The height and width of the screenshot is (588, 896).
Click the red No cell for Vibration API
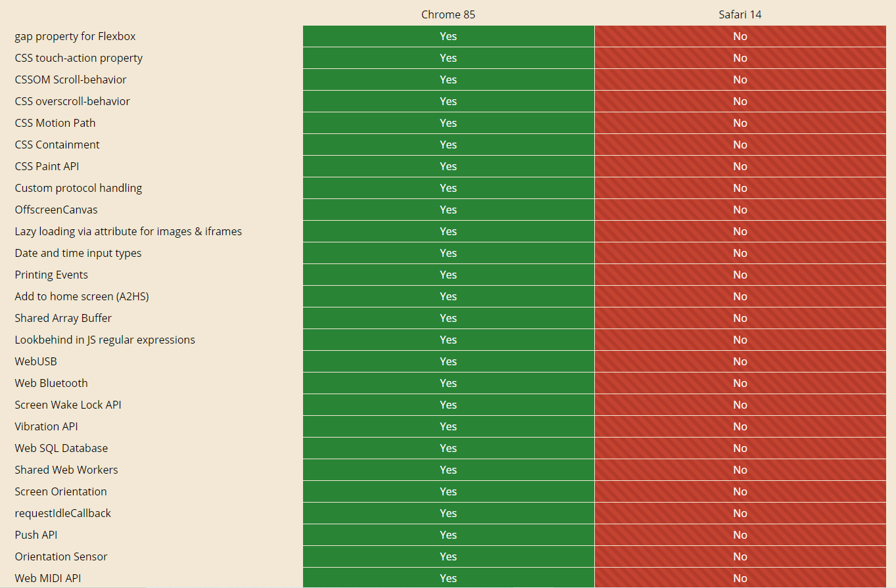pos(740,426)
